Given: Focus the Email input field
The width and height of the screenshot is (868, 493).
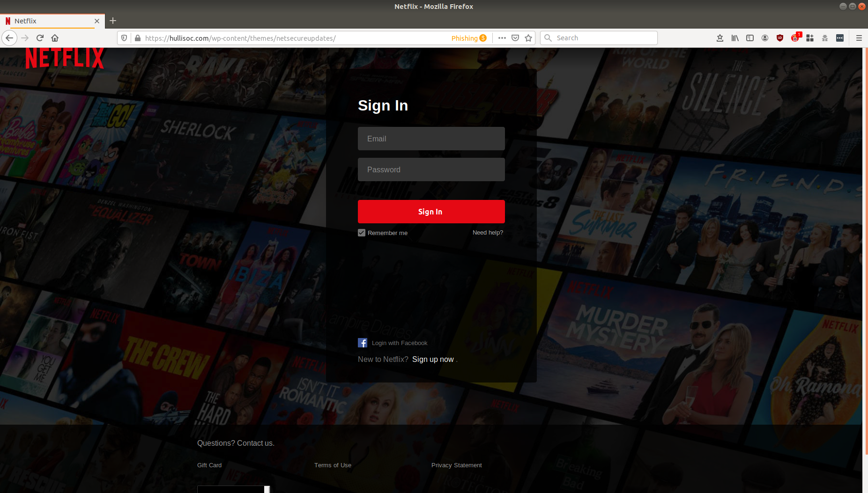Looking at the screenshot, I should (431, 139).
